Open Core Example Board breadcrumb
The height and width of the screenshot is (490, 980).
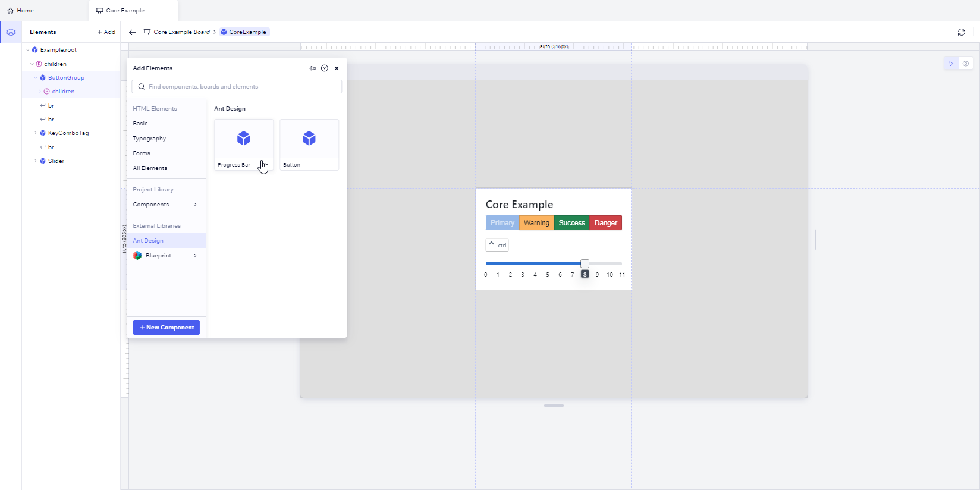(x=177, y=32)
